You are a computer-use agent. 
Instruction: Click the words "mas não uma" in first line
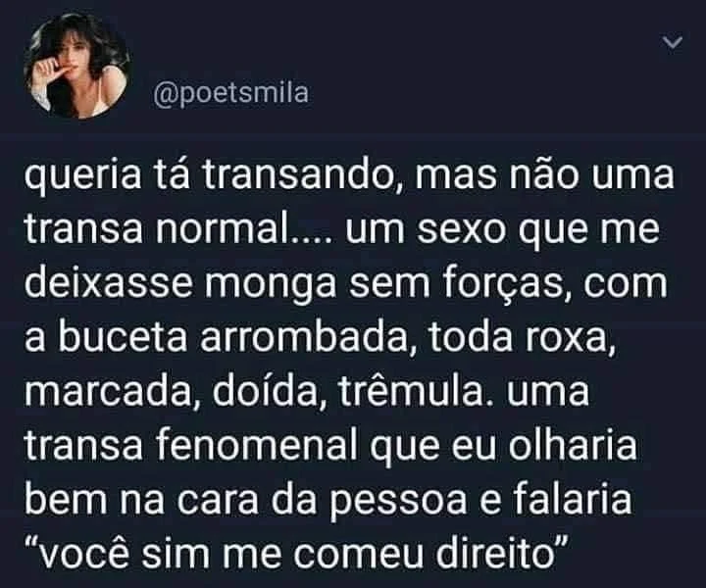(x=544, y=174)
